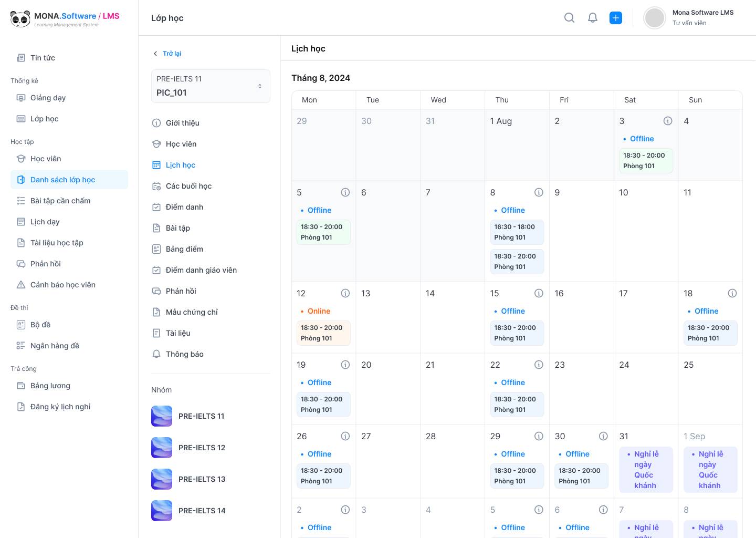Viewport: 756px width, 538px height.
Task: Open the notifications bell icon
Action: click(593, 18)
